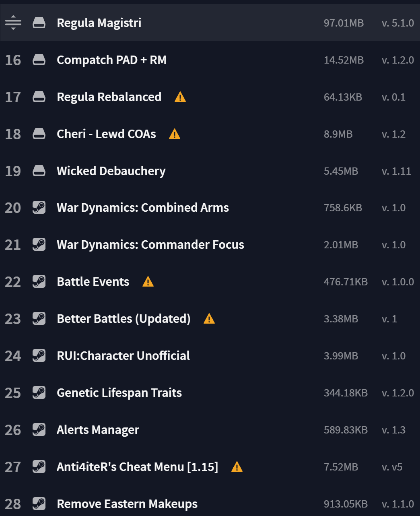Click the Steam icon for Remove Eastern Makeups
420x516 pixels.
tap(39, 504)
